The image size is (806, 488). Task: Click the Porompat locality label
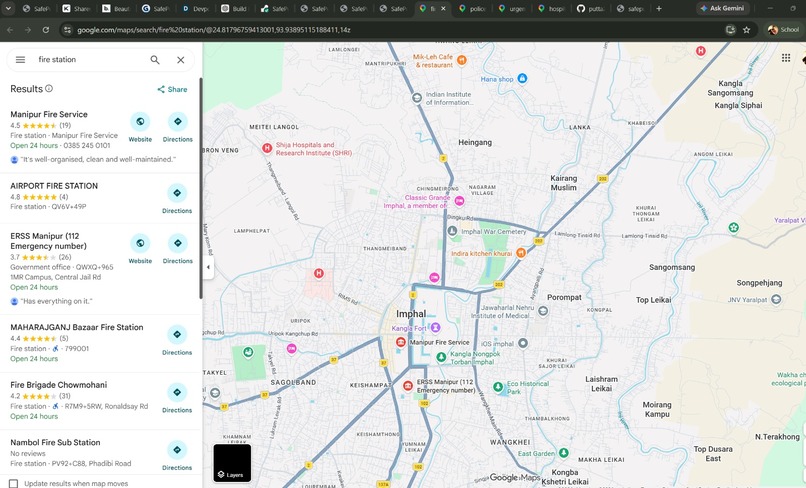click(564, 297)
